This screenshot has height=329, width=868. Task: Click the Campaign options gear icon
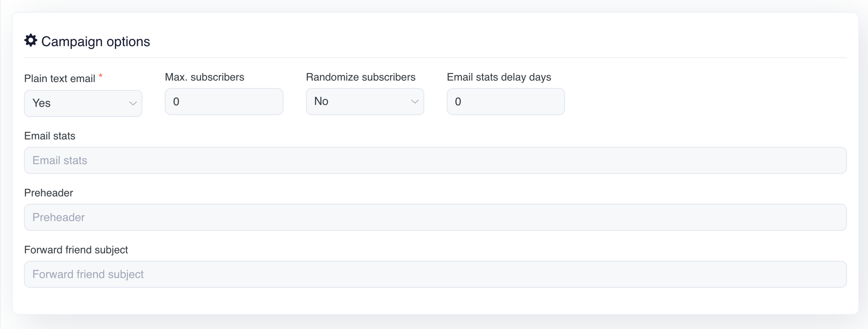31,41
